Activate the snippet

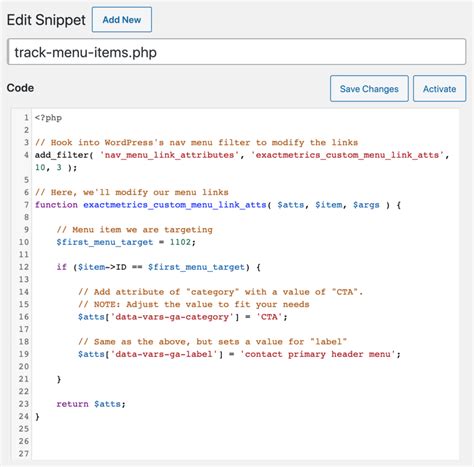(x=439, y=89)
